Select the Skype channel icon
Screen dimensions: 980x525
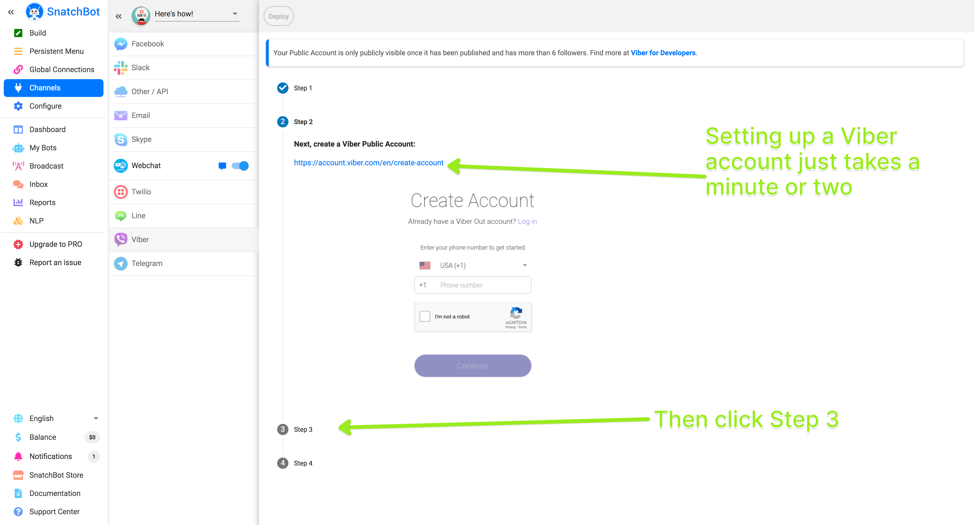121,139
